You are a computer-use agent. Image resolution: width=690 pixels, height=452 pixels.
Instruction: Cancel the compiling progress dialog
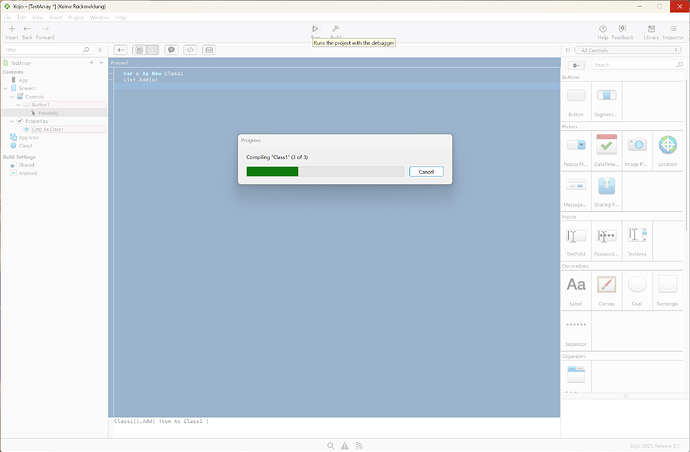(426, 172)
